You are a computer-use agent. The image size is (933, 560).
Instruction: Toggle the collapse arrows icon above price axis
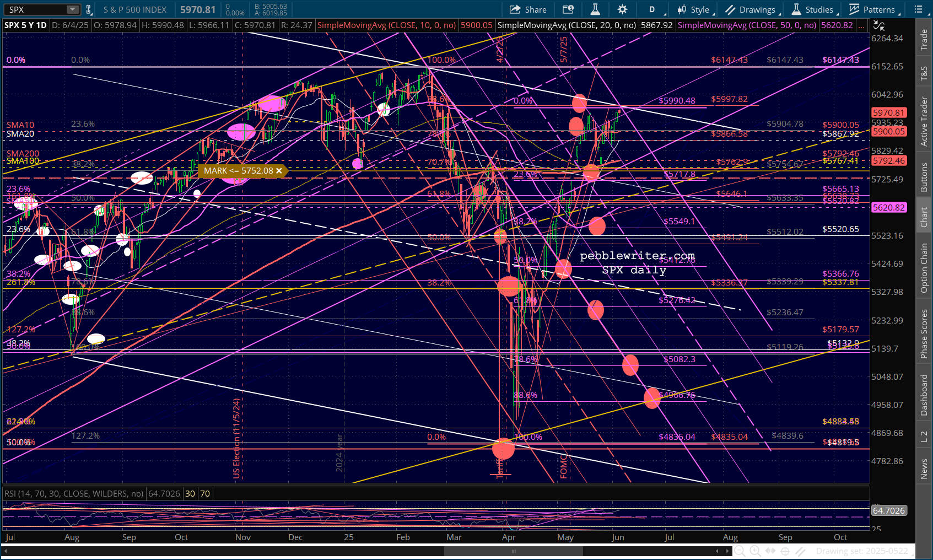[x=879, y=25]
